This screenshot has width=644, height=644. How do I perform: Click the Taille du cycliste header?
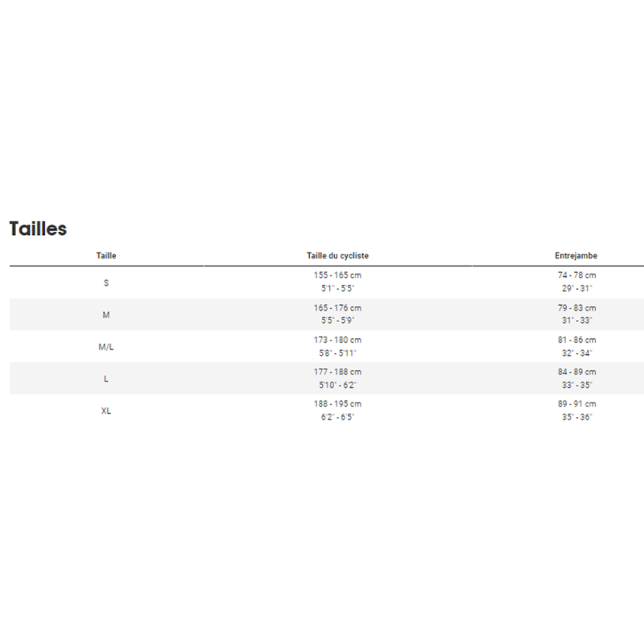tap(337, 256)
